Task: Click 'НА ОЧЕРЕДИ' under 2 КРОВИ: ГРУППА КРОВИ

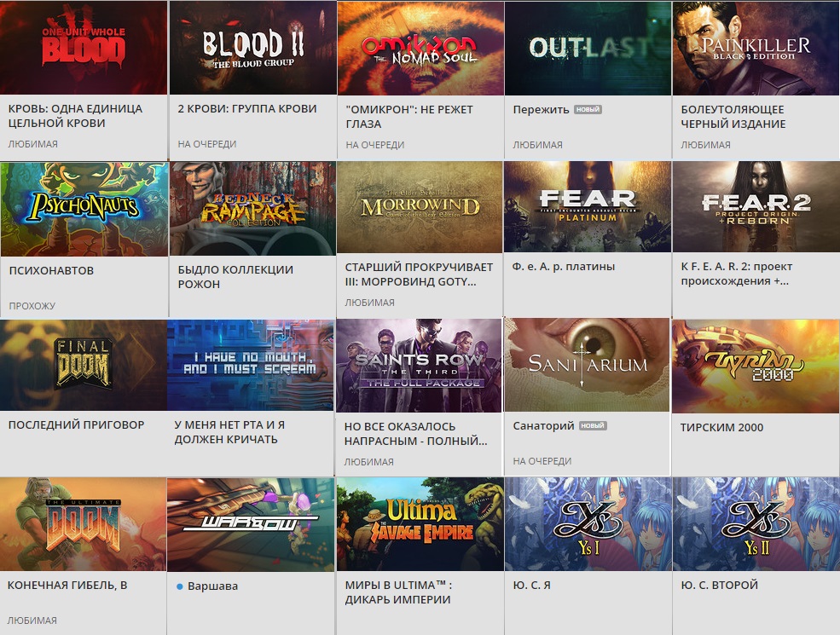Action: click(x=207, y=144)
